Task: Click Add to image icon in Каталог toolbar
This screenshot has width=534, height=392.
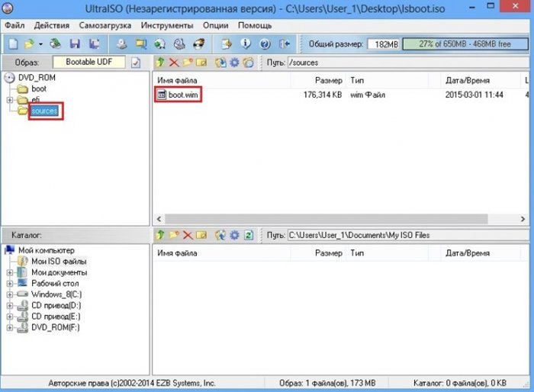Action: pos(220,235)
